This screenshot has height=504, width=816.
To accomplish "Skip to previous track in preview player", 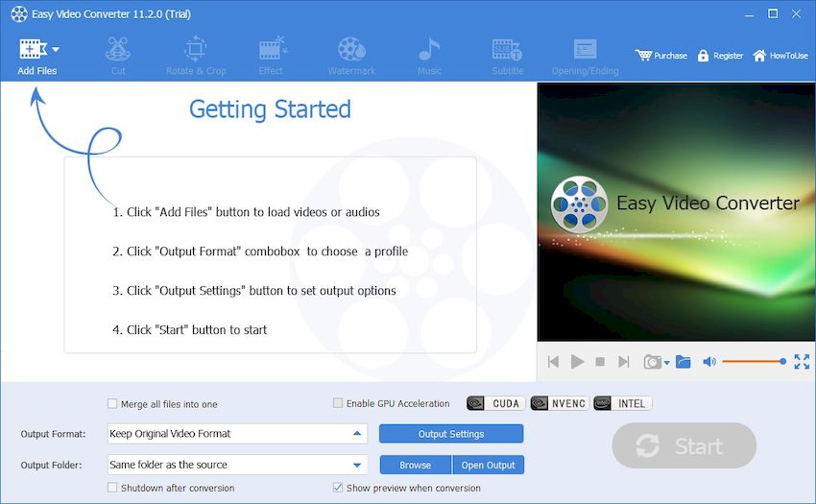I will (x=553, y=361).
